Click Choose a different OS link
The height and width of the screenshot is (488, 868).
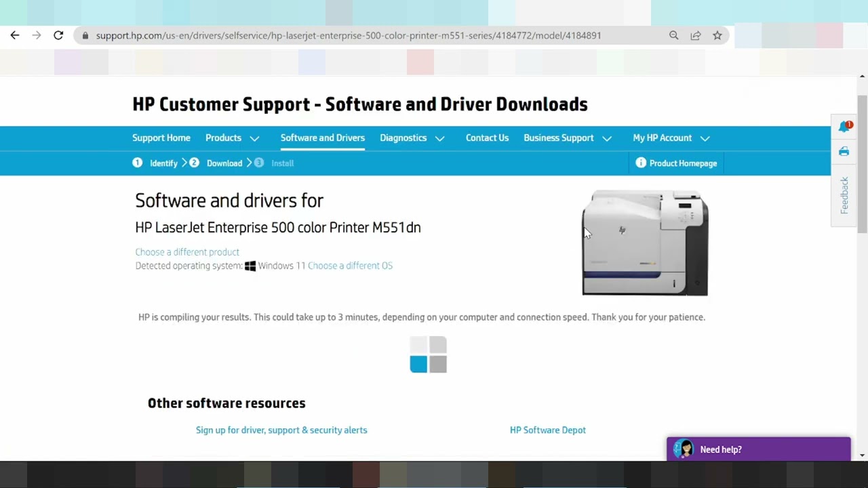pyautogui.click(x=350, y=266)
